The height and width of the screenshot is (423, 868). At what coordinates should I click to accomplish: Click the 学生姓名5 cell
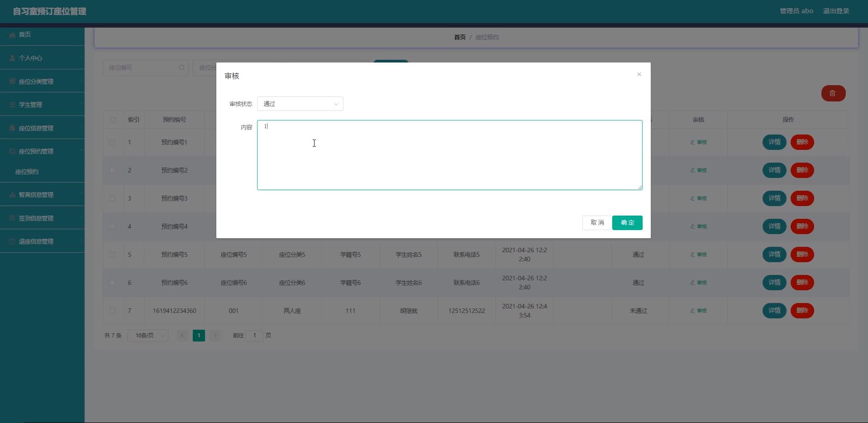[409, 255]
